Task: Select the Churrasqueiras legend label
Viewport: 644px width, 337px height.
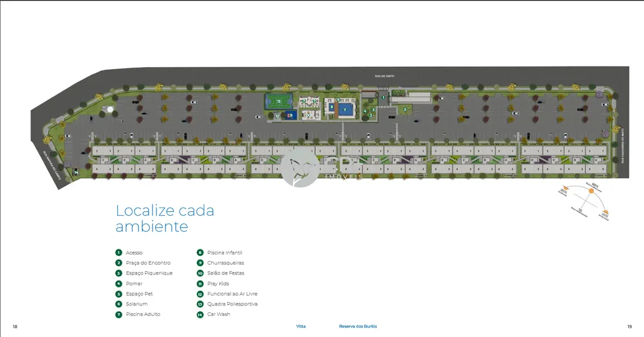Action: coord(225,263)
